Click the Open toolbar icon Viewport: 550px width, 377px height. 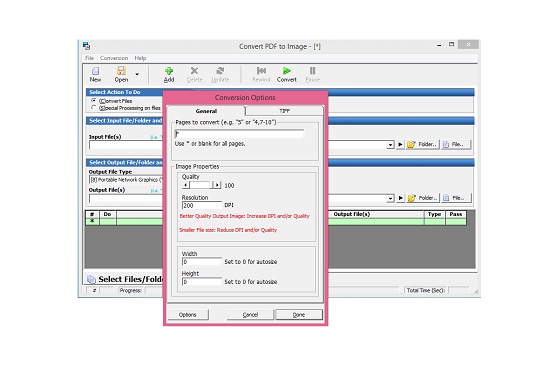coord(121,71)
